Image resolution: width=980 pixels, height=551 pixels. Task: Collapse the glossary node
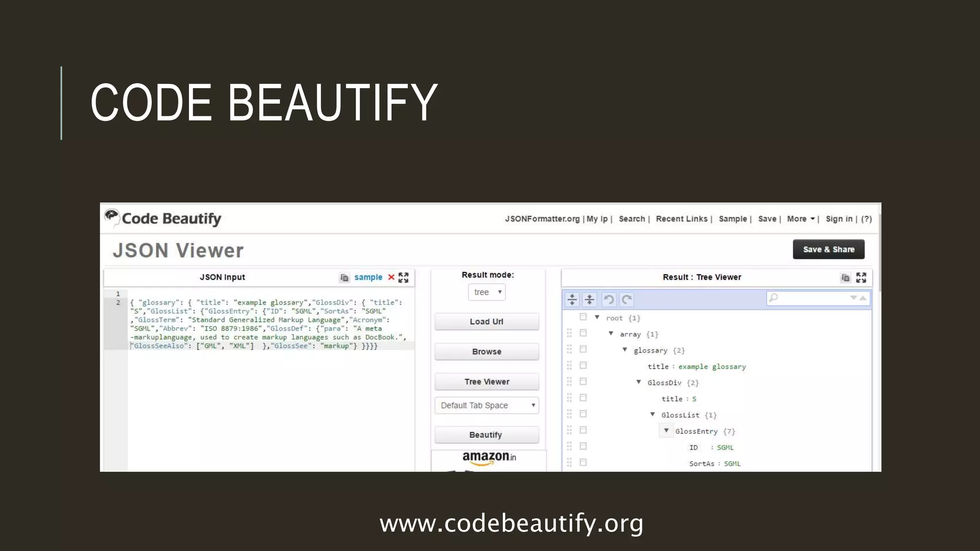[625, 350]
